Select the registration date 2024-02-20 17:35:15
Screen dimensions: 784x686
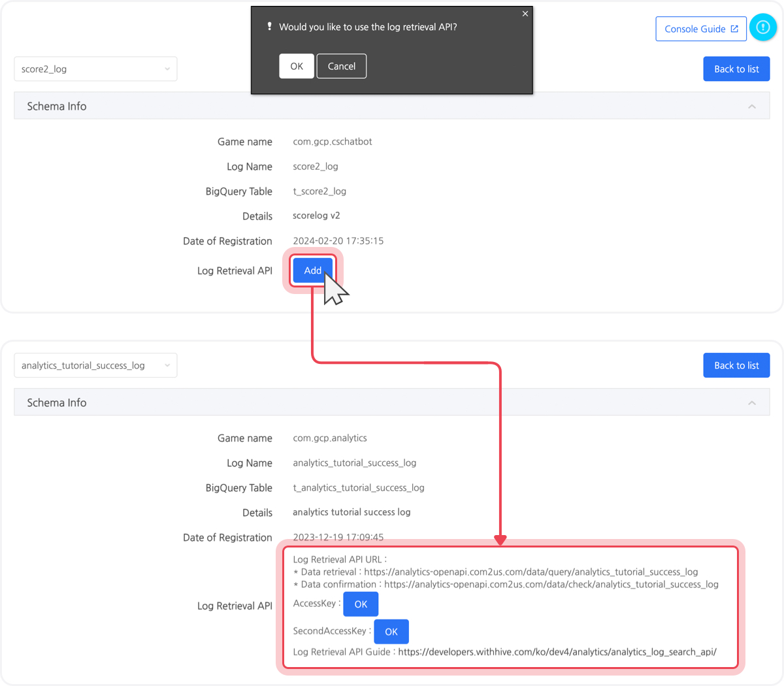pyautogui.click(x=338, y=241)
